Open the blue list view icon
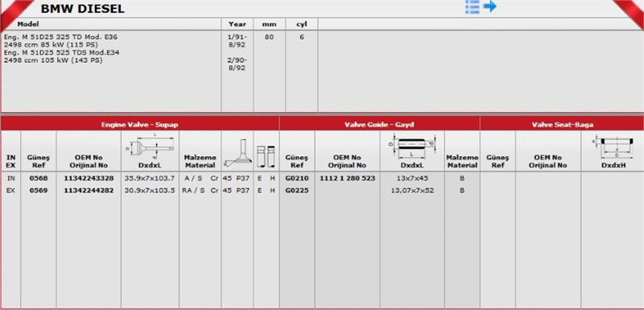644x310 pixels. coord(473,6)
